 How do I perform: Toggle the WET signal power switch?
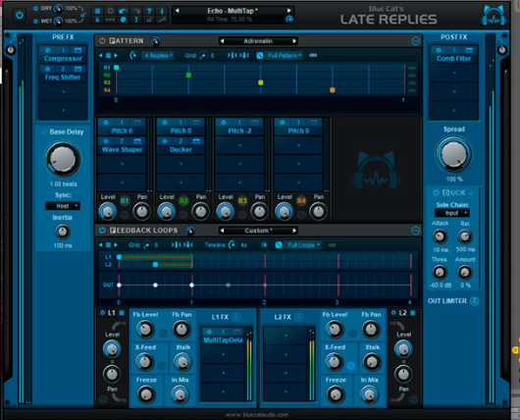click(36, 22)
